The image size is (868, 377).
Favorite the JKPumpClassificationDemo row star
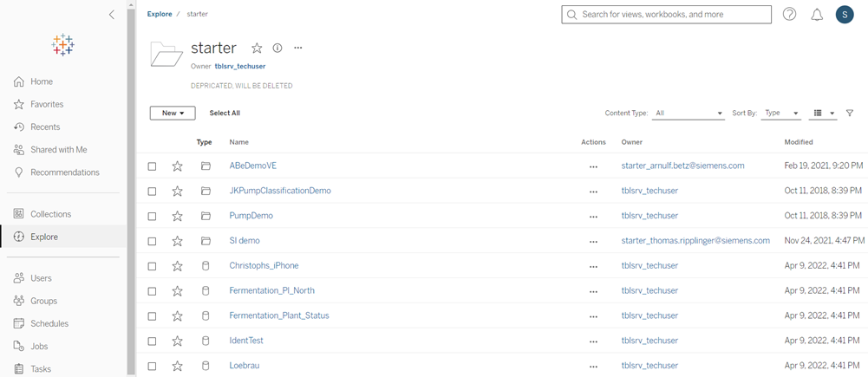click(x=177, y=191)
